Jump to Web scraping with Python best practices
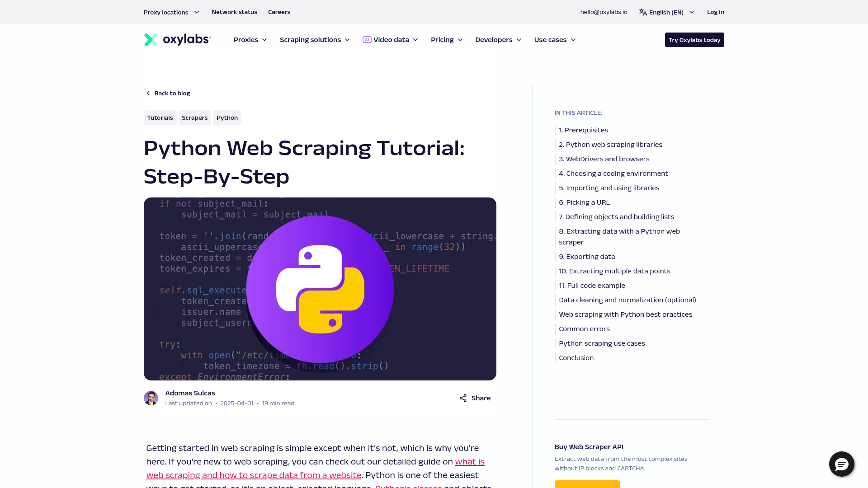The width and height of the screenshot is (868, 488). point(625,314)
